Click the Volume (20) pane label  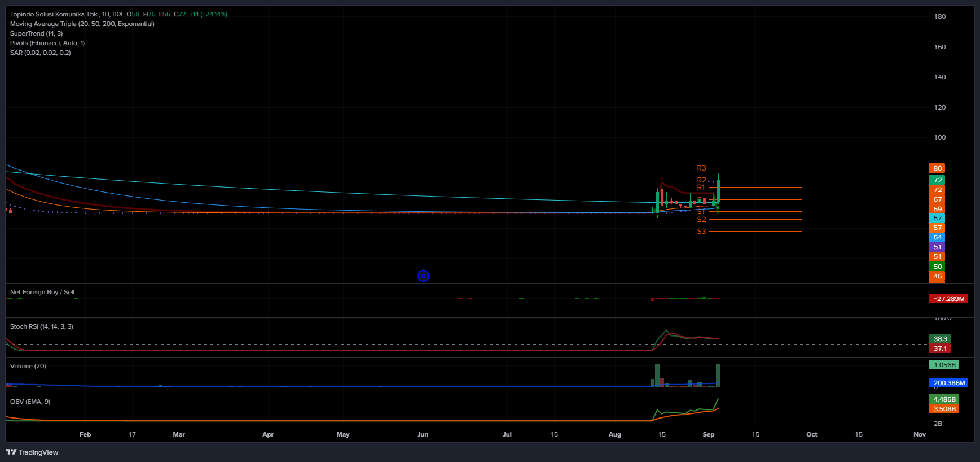pyautogui.click(x=28, y=366)
